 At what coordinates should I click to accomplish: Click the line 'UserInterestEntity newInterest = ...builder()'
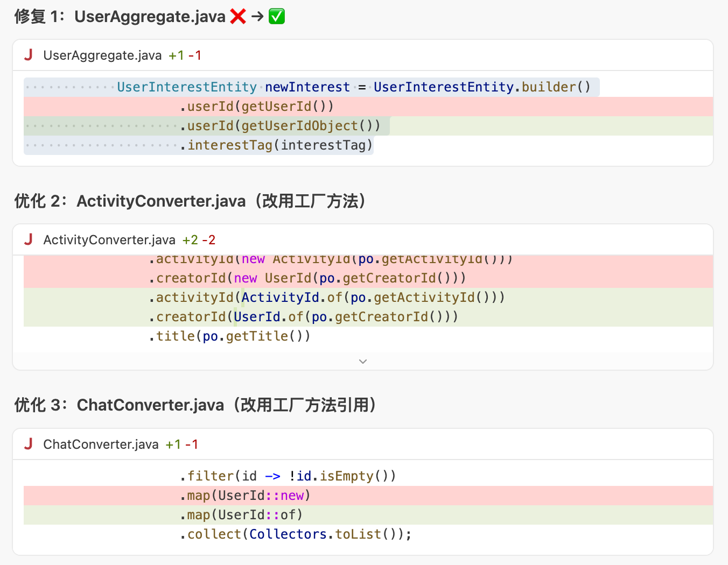coord(312,87)
